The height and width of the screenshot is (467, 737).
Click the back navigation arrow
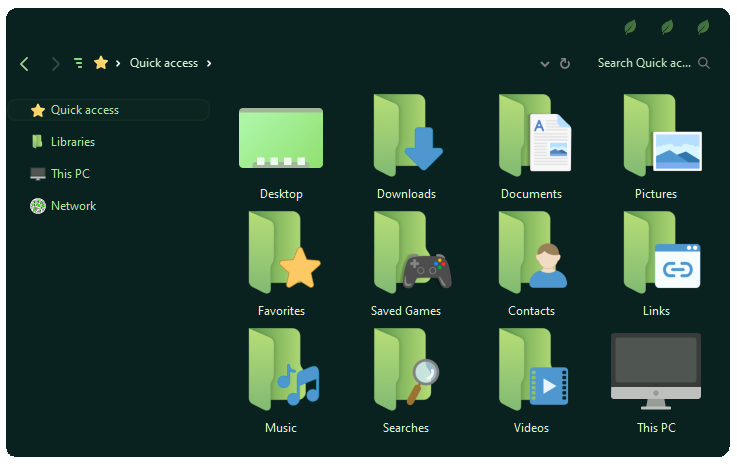[x=25, y=63]
